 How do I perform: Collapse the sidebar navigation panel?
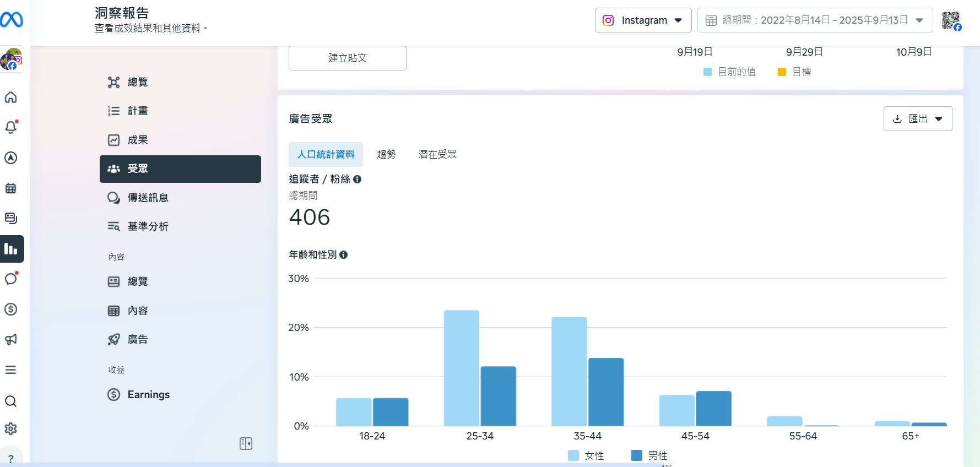pyautogui.click(x=246, y=443)
